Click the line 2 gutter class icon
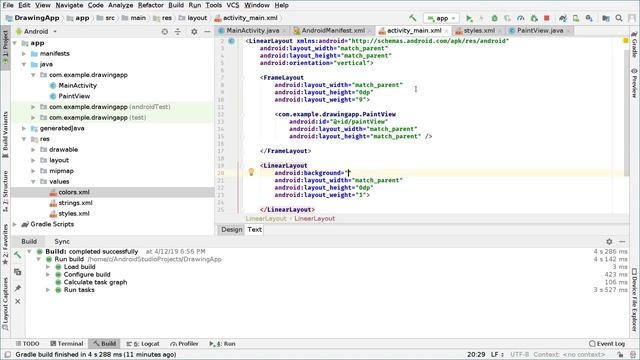This screenshot has width=640, height=360. point(231,41)
